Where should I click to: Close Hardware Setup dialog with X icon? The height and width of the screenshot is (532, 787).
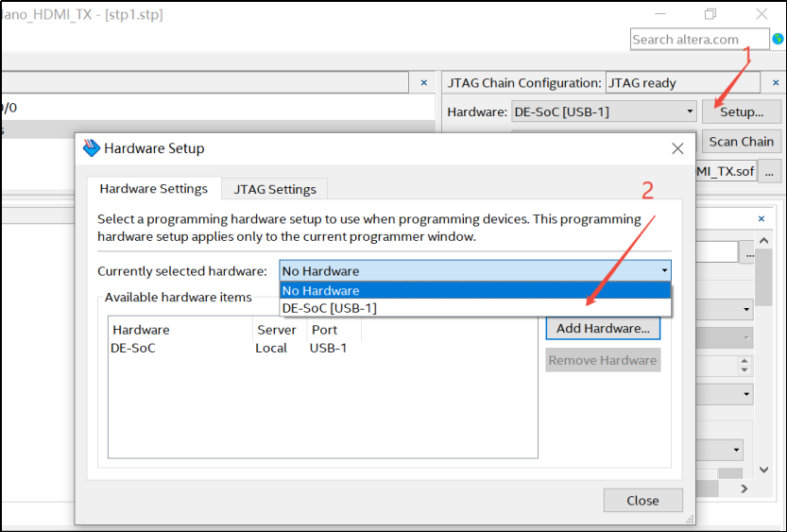click(677, 148)
